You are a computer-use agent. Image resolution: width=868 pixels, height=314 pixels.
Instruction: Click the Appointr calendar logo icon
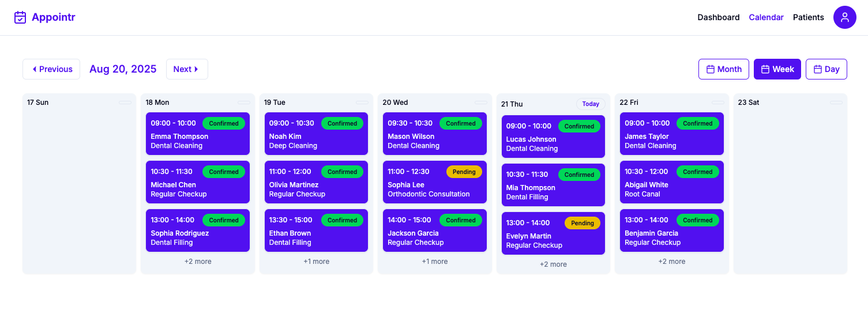click(x=20, y=17)
